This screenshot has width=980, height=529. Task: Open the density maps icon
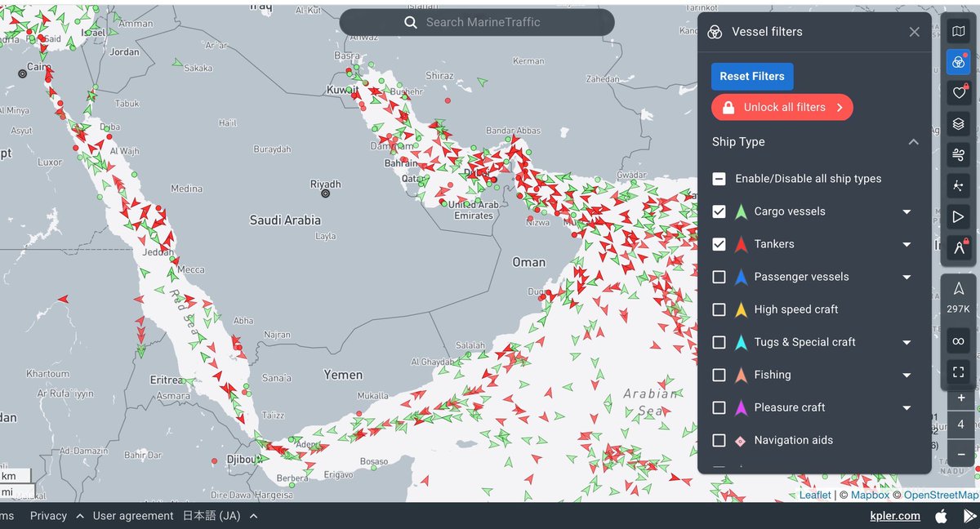pyautogui.click(x=958, y=185)
